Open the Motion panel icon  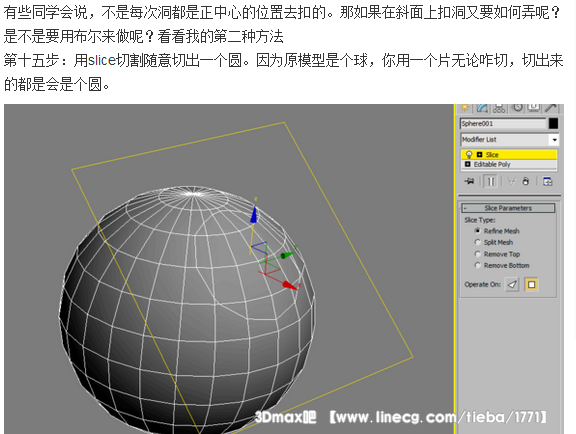point(518,108)
